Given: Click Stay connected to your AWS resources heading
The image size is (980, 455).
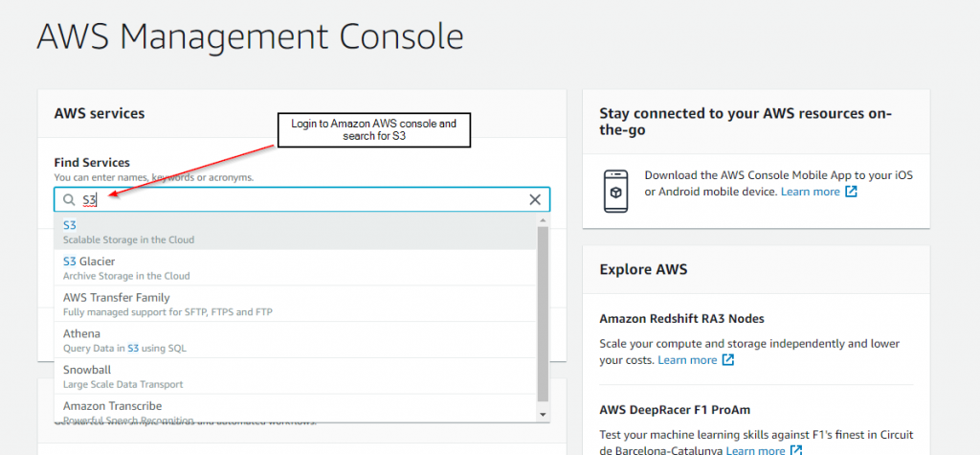Looking at the screenshot, I should [745, 122].
